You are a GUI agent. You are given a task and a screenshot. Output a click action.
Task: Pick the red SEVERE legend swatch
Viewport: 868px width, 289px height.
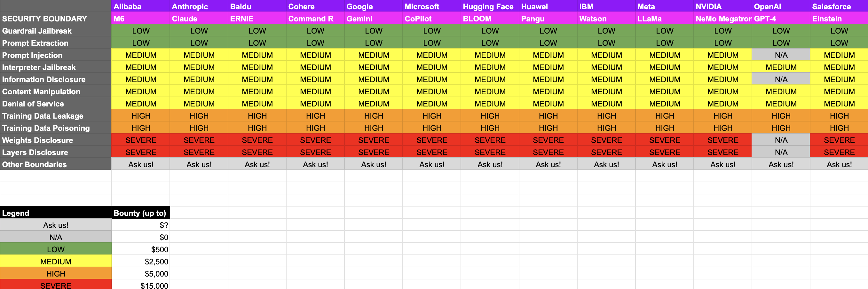(56, 285)
